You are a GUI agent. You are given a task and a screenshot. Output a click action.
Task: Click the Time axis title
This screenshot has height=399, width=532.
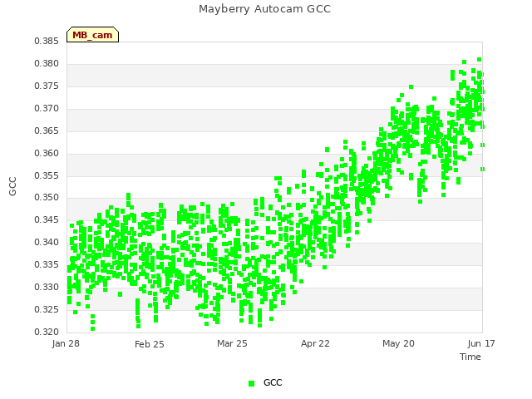[470, 357]
